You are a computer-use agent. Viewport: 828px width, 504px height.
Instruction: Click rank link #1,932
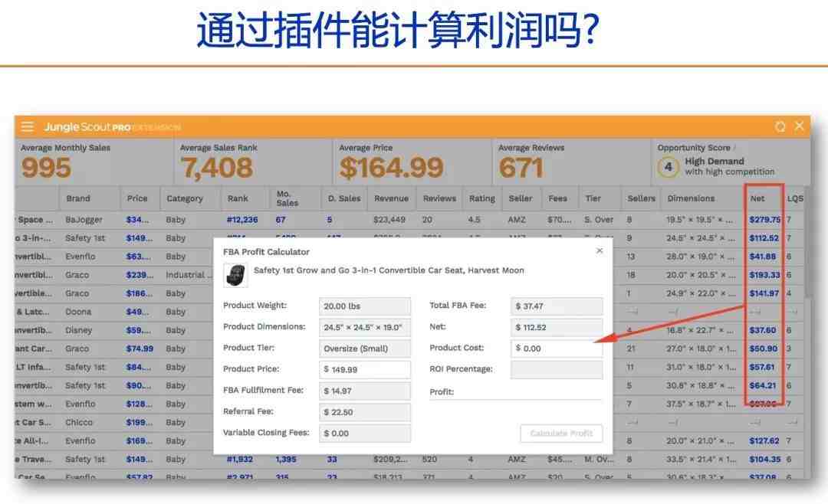pyautogui.click(x=240, y=459)
